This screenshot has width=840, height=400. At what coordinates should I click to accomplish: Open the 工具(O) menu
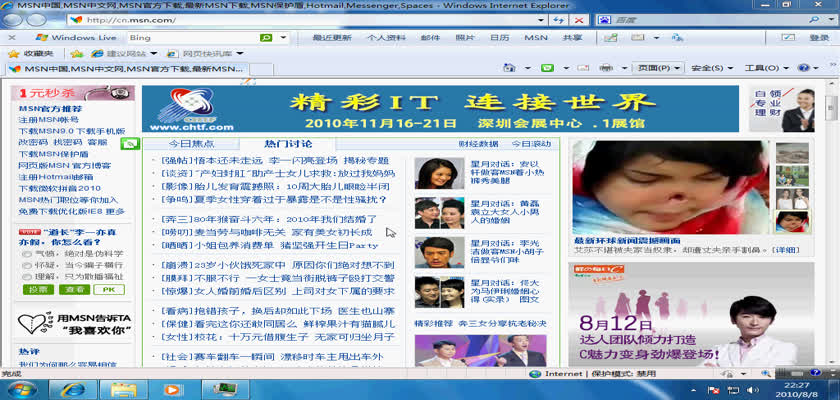pos(766,68)
